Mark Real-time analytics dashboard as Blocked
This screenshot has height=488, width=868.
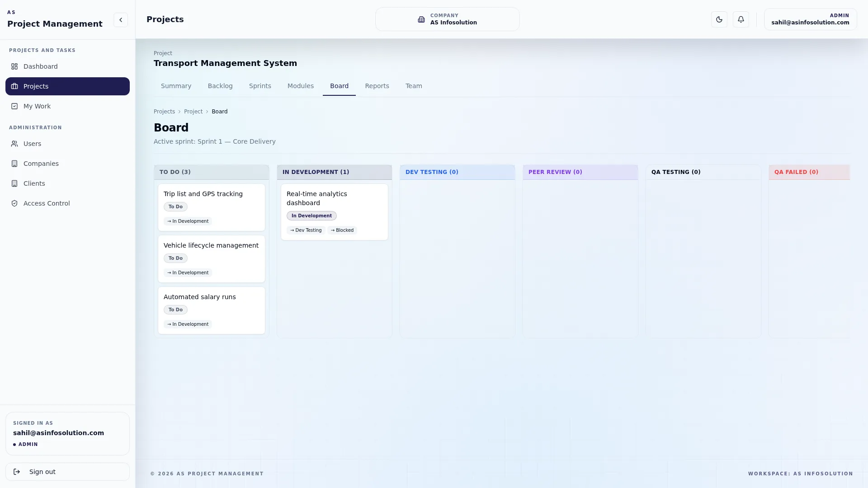(342, 230)
